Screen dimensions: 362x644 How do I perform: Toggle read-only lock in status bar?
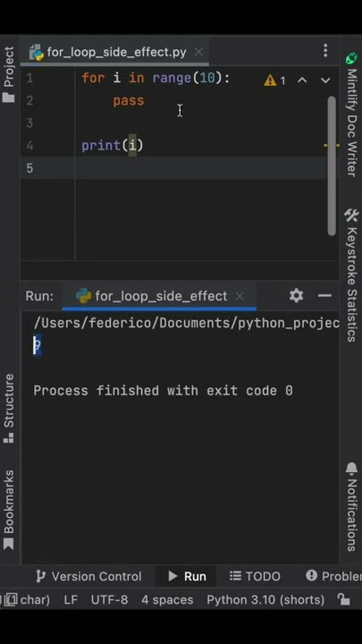point(343,599)
